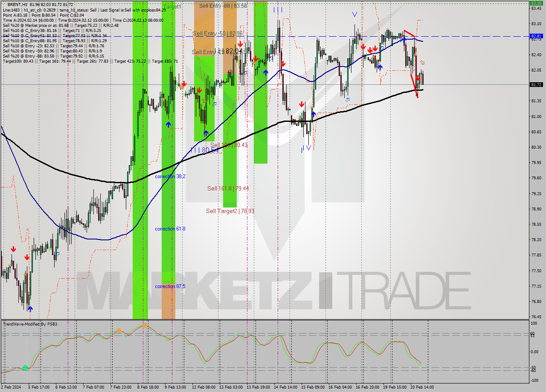546x392 pixels.
Task: Click the '12 Feb 08:00' time label
Action: tap(203, 387)
